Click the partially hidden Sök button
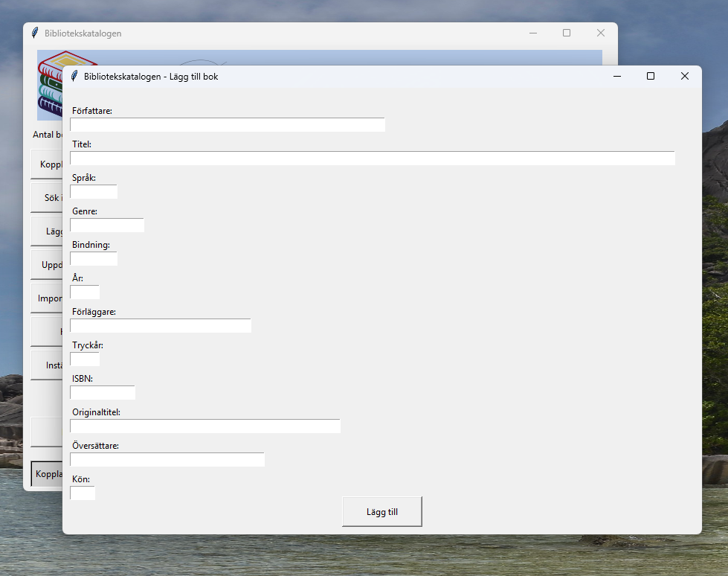Image resolution: width=728 pixels, height=576 pixels. point(47,198)
